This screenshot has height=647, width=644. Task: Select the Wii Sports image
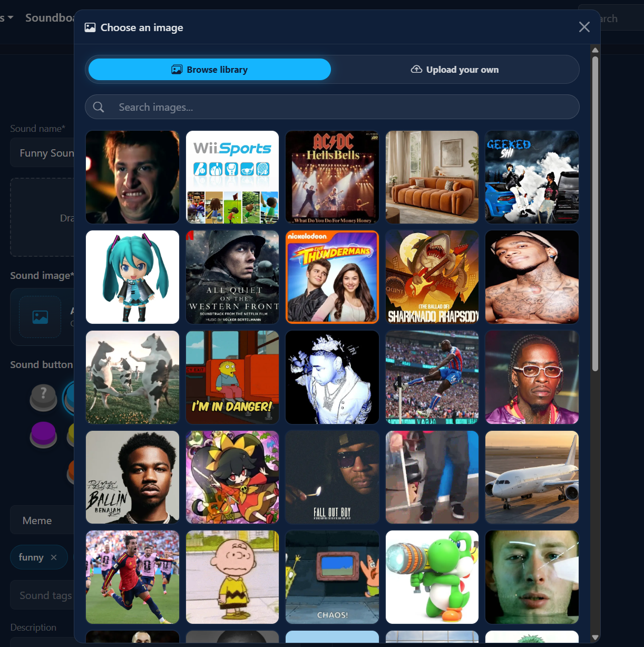tap(232, 177)
